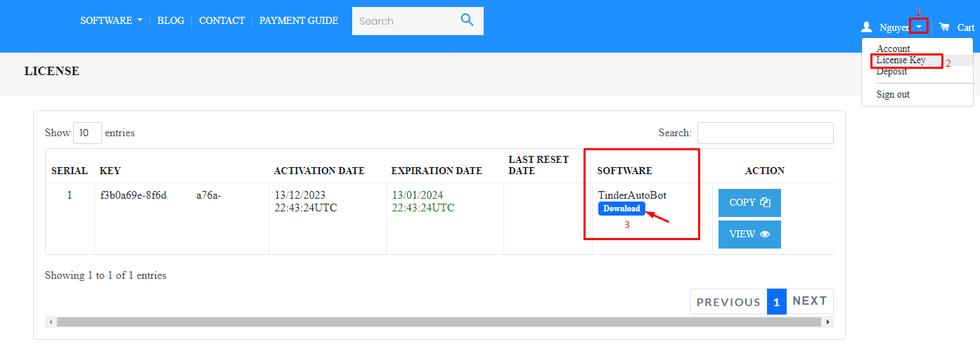980x356 pixels.
Task: Click the scrollbar right arrow
Action: click(829, 322)
